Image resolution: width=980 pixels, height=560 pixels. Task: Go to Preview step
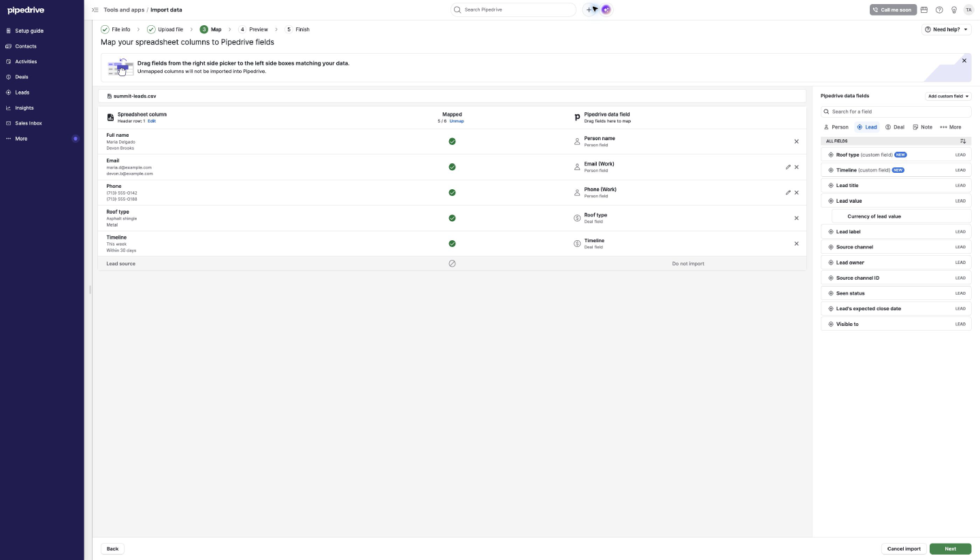(x=253, y=29)
